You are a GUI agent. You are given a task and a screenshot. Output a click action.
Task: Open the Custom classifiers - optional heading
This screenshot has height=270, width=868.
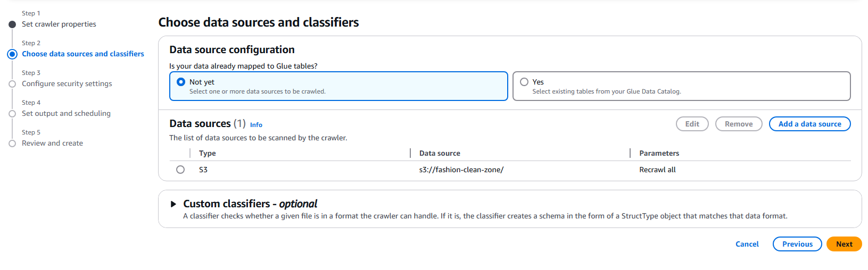250,204
